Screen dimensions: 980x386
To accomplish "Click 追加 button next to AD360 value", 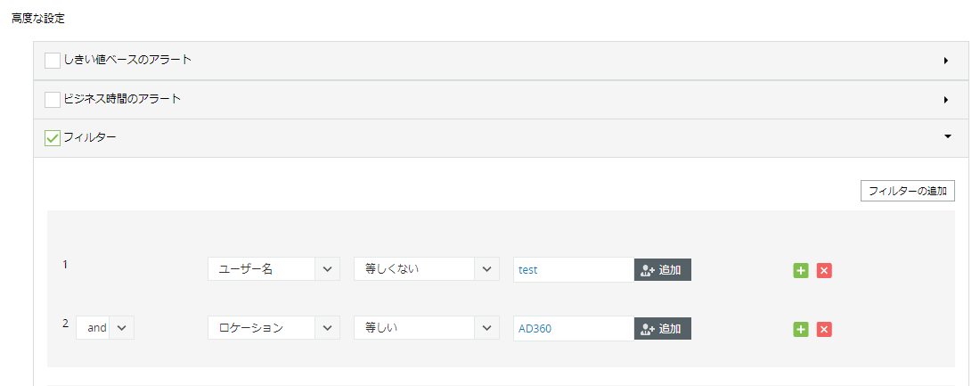I will point(663,328).
